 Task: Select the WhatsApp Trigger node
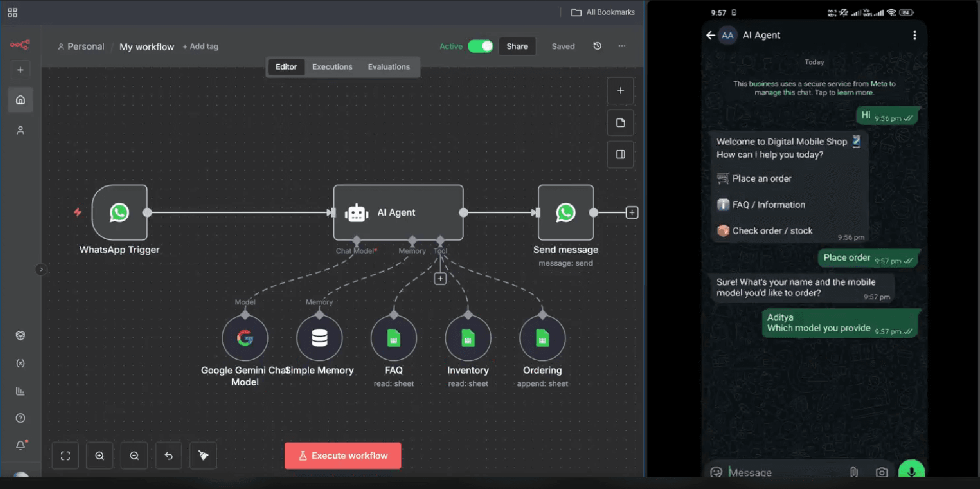120,213
